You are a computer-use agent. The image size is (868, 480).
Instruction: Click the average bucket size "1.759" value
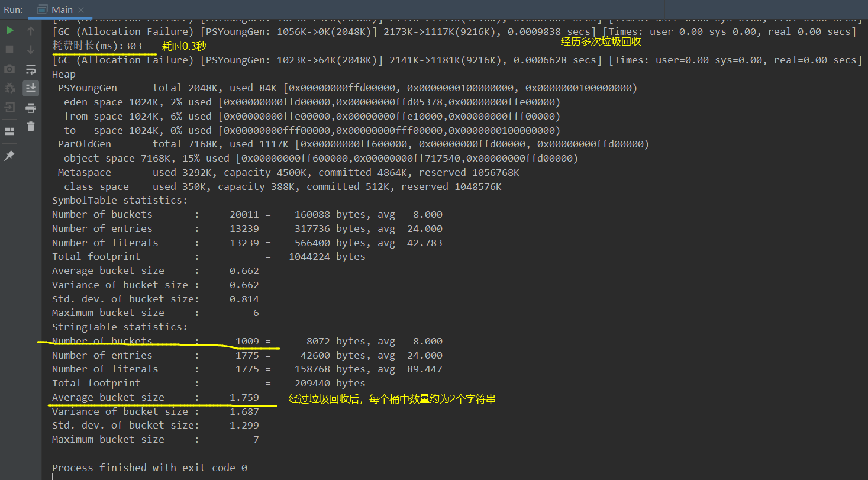pyautogui.click(x=244, y=397)
